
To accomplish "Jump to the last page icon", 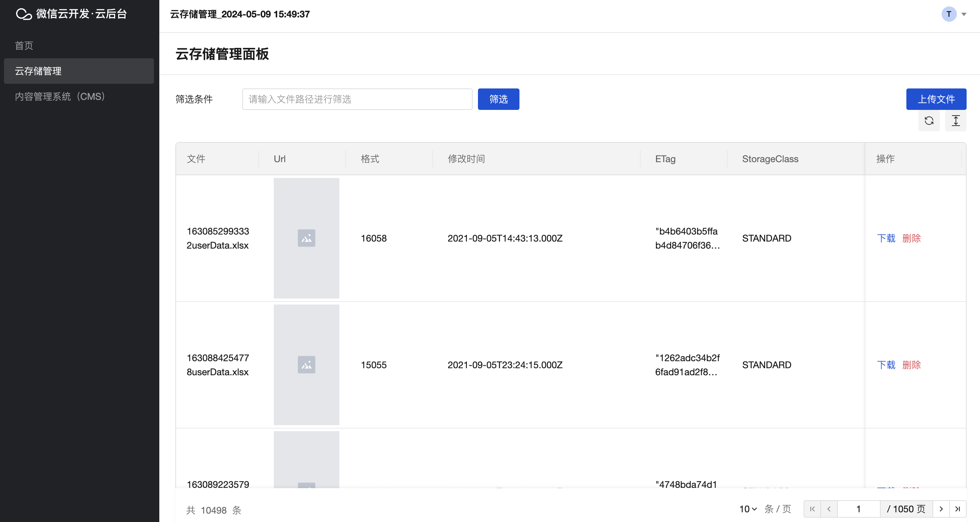I will (958, 509).
